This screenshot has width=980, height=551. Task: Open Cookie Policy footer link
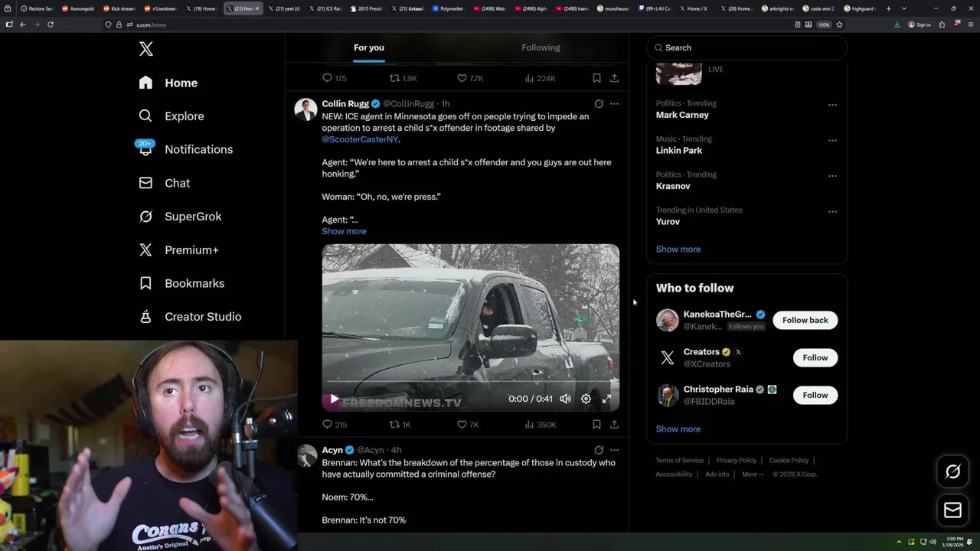(x=789, y=461)
